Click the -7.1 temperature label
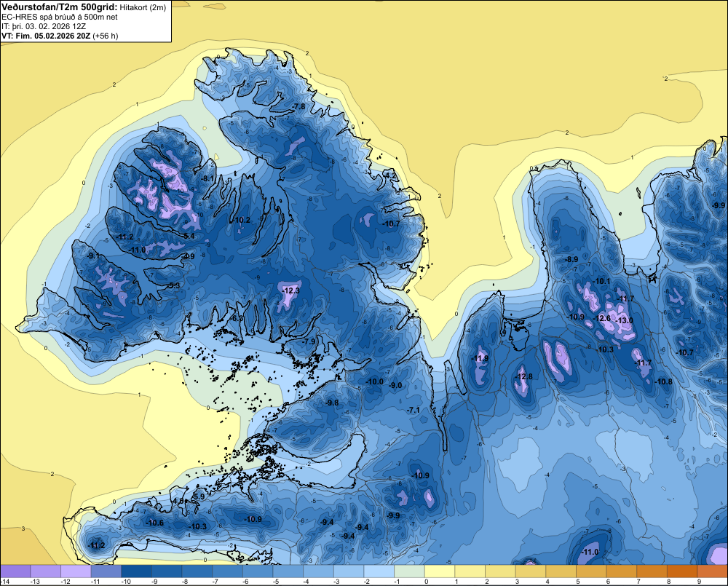This screenshot has width=728, height=586. click(x=414, y=410)
